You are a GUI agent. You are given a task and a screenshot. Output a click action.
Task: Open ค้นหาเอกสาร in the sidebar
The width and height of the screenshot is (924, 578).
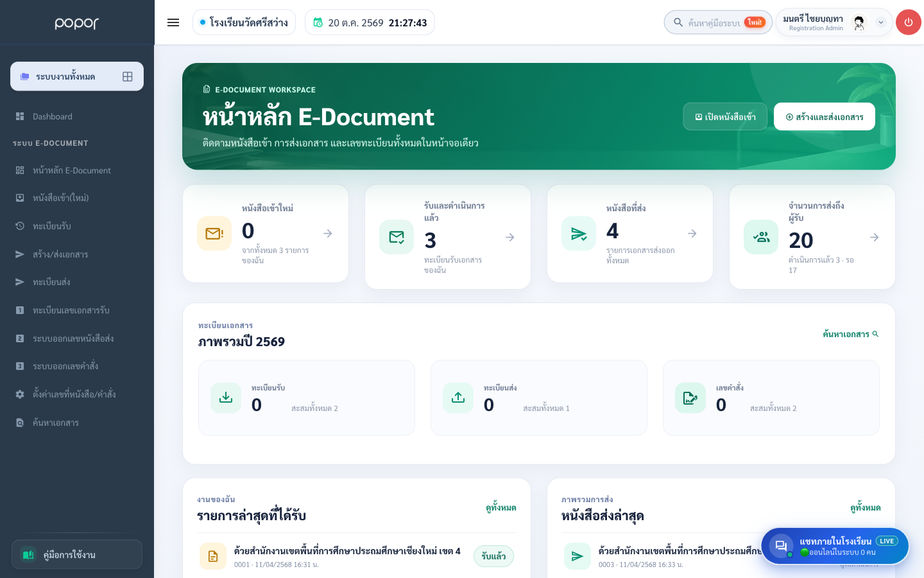coord(77,423)
